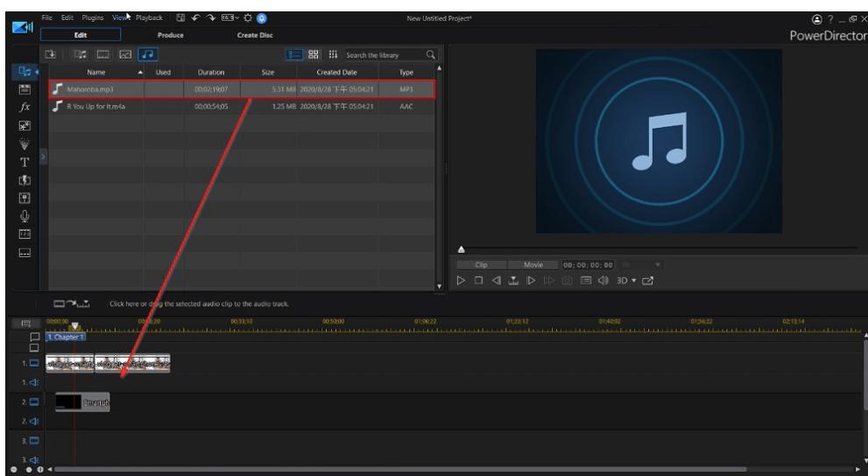This screenshot has height=476, width=868.
Task: Show all media types in library
Action: point(81,54)
